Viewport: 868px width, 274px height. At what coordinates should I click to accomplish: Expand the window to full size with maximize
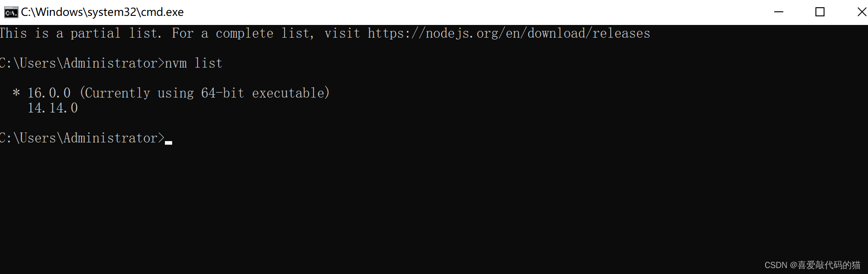click(820, 12)
